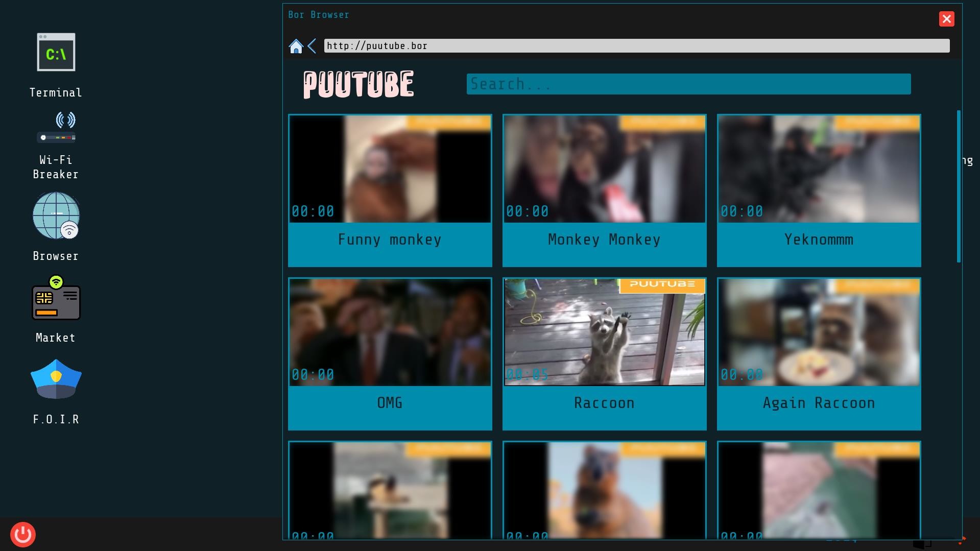
Task: Launch the Wi-Fi Breaker tool
Action: pos(56,126)
